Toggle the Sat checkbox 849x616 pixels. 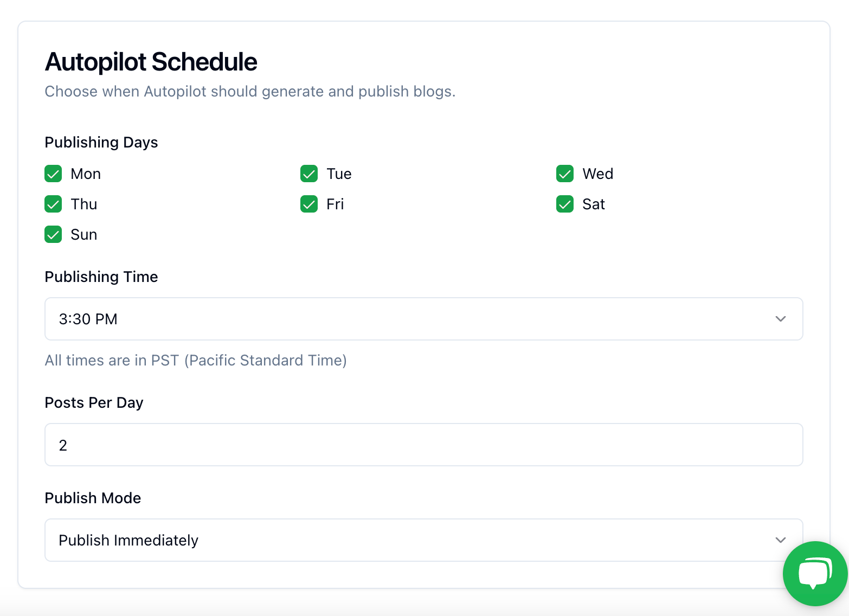tap(565, 204)
